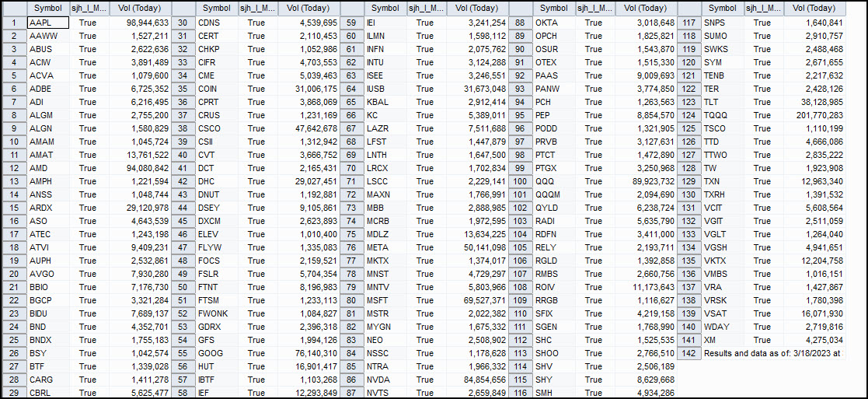This screenshot has width=868, height=399.
Task: Click volume value 84,854,656
Action: (477, 380)
